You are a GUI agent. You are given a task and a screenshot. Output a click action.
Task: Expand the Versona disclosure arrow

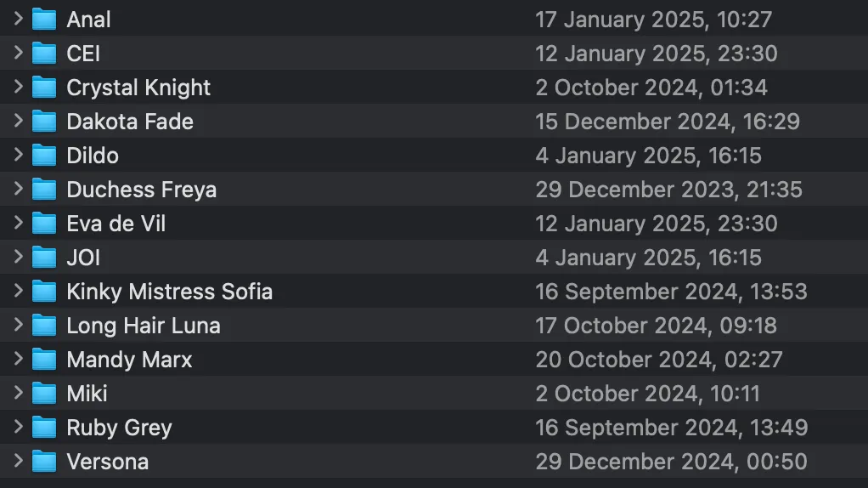pos(19,460)
